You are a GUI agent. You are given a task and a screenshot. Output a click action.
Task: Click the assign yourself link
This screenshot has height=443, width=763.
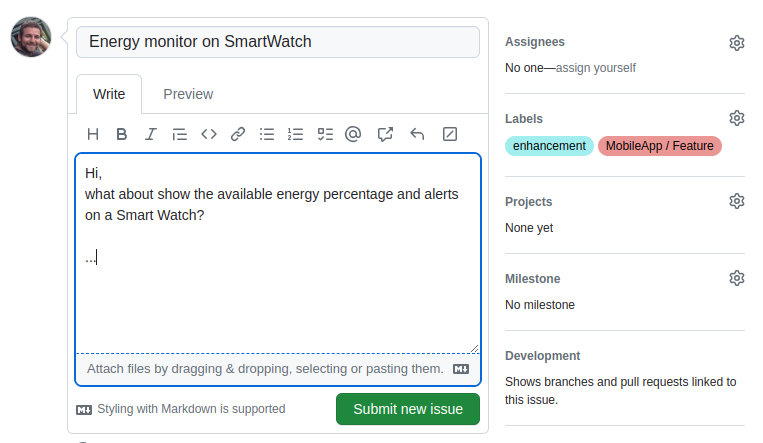coord(596,68)
